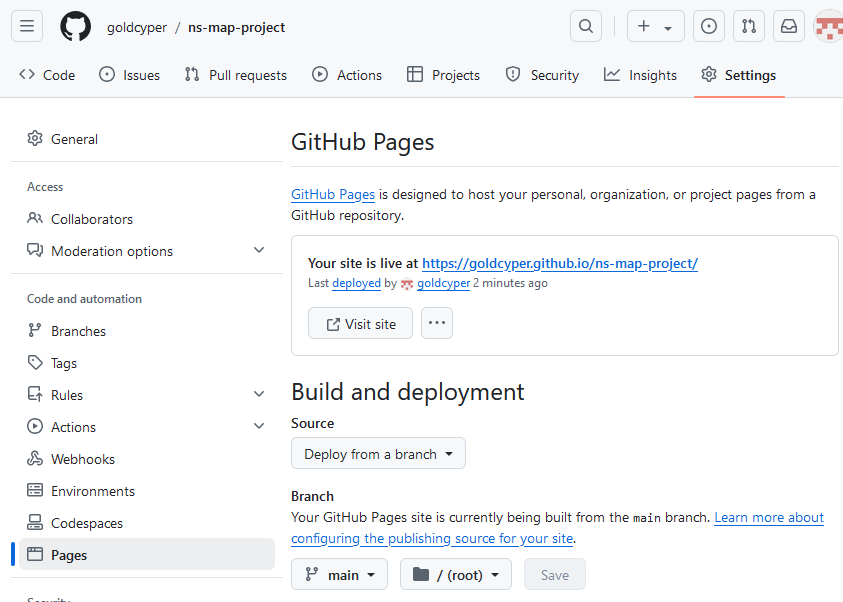Open the notifications inbox icon
Screen dimensions: 843x602
789,26
